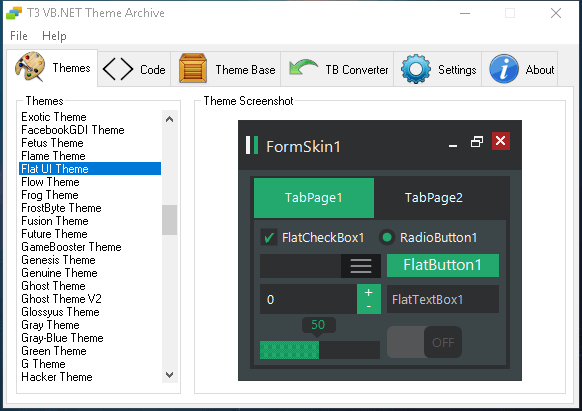Select G Theme in the list
This screenshot has width=582, height=411.
point(90,364)
